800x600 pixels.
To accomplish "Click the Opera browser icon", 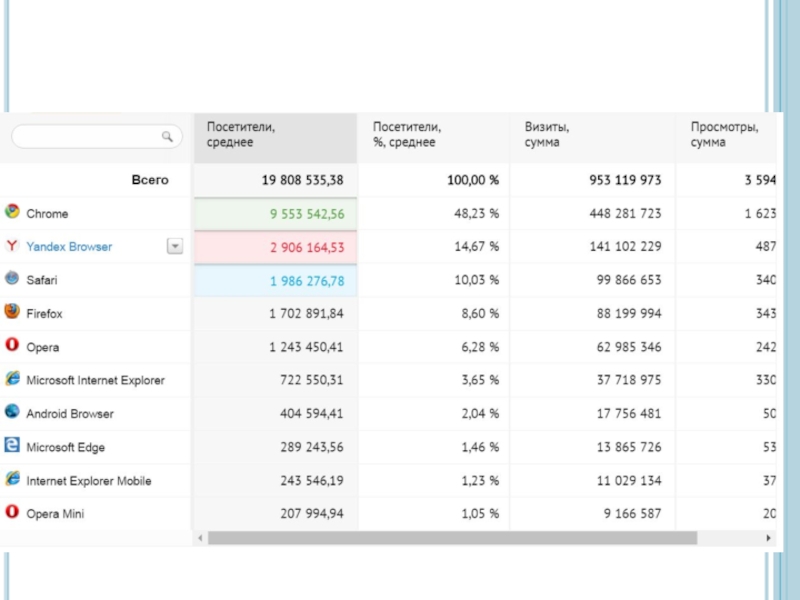I will (x=12, y=345).
